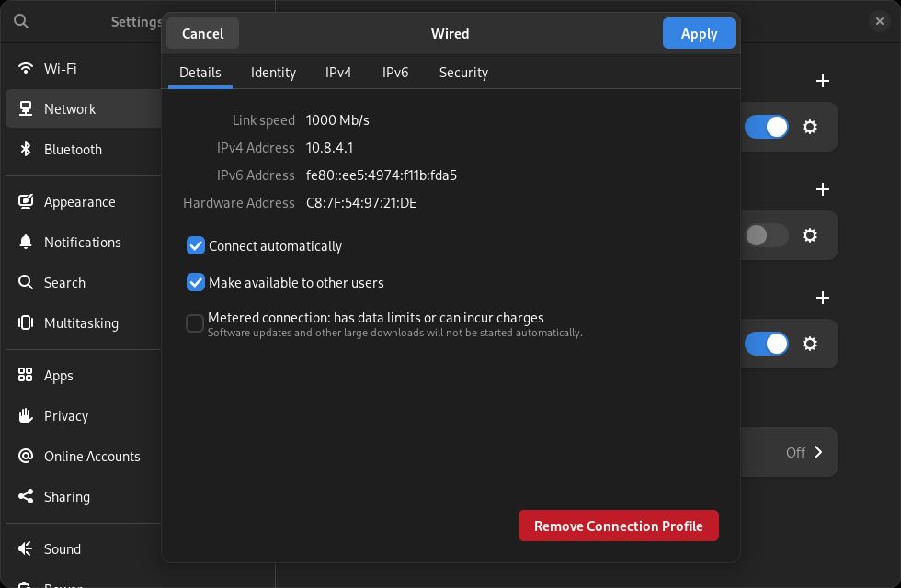Open Wi-Fi settings from the sidebar
Screen dimensions: 901x588
[x=61, y=69]
